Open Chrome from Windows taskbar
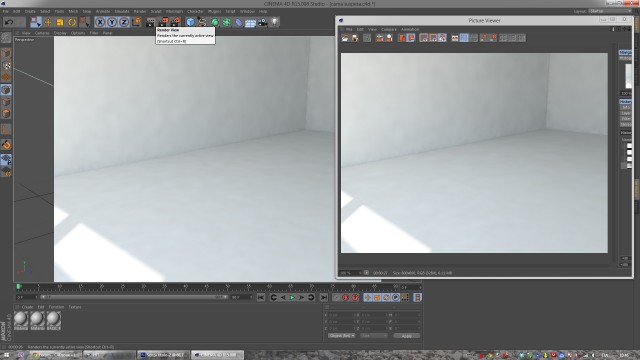 pos(56,355)
